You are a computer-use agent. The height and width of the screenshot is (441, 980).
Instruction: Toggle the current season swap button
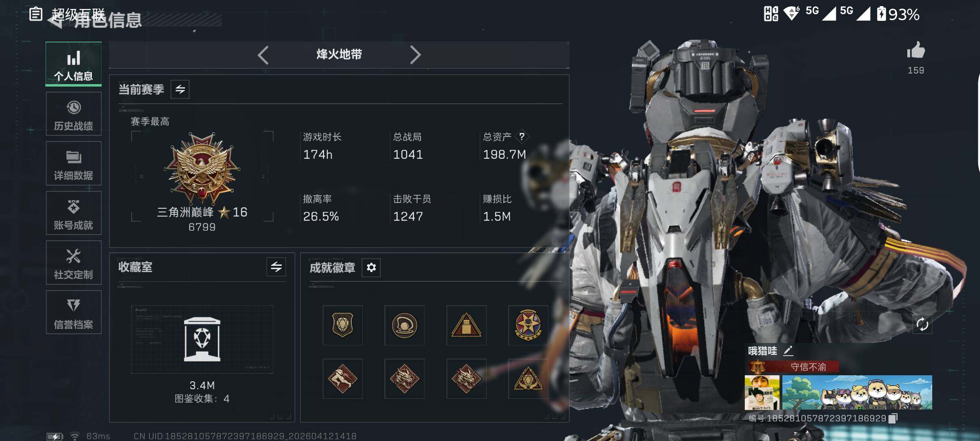[180, 89]
